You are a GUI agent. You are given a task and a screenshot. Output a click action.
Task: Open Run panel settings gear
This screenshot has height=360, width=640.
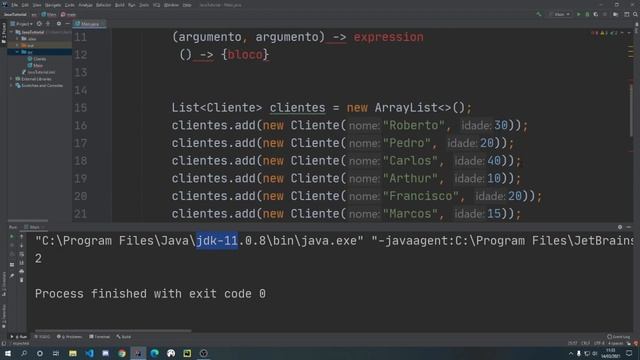(620, 227)
